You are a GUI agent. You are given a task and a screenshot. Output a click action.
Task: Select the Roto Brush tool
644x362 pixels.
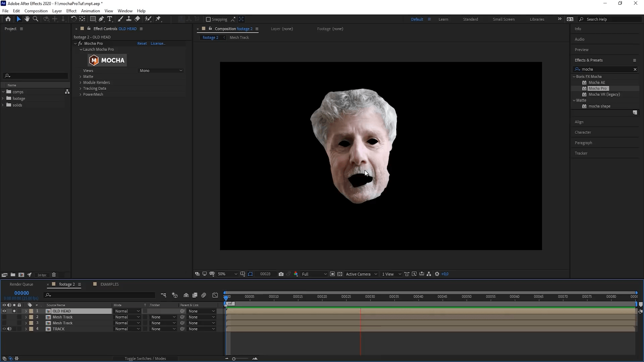coord(148,19)
